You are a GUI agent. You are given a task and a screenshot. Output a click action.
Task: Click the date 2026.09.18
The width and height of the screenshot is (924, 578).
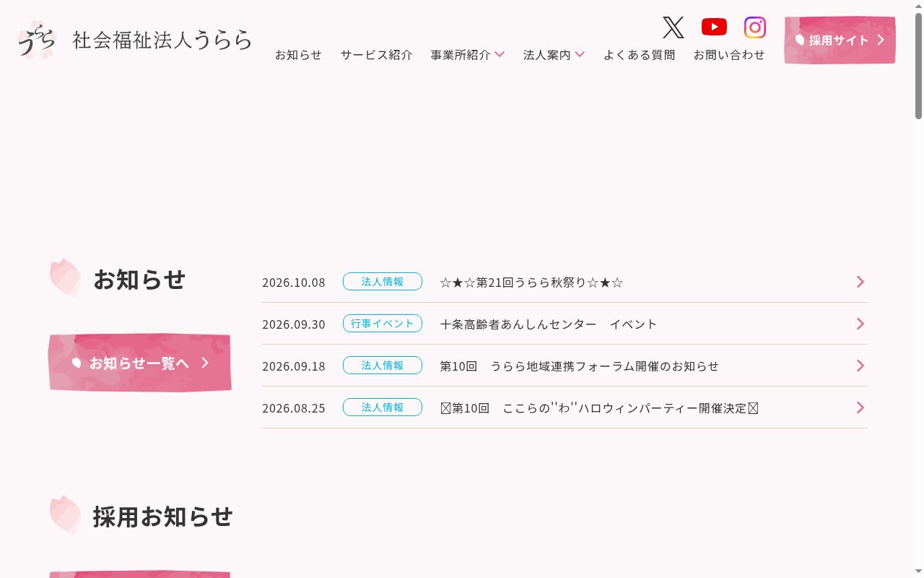294,366
